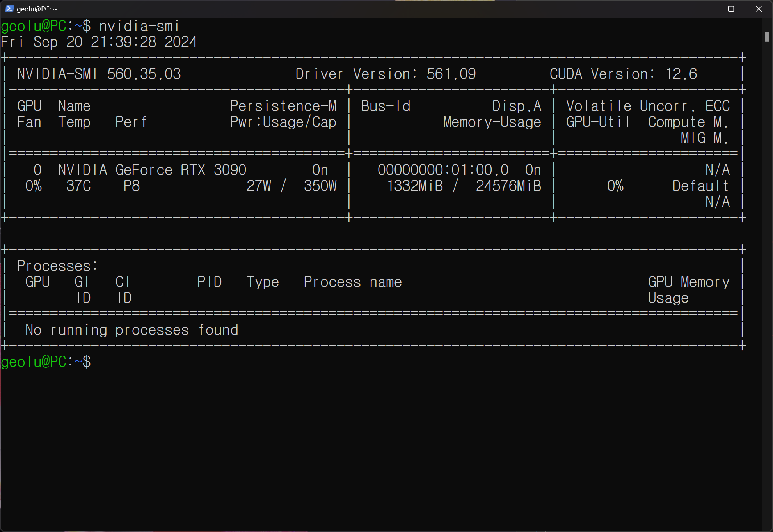Click the NVIDIA GeForce RTX 3090 name

pos(152,170)
